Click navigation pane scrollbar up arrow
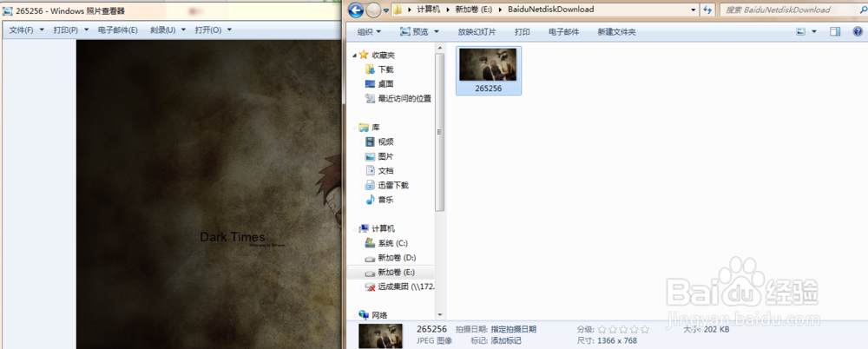 pyautogui.click(x=440, y=49)
